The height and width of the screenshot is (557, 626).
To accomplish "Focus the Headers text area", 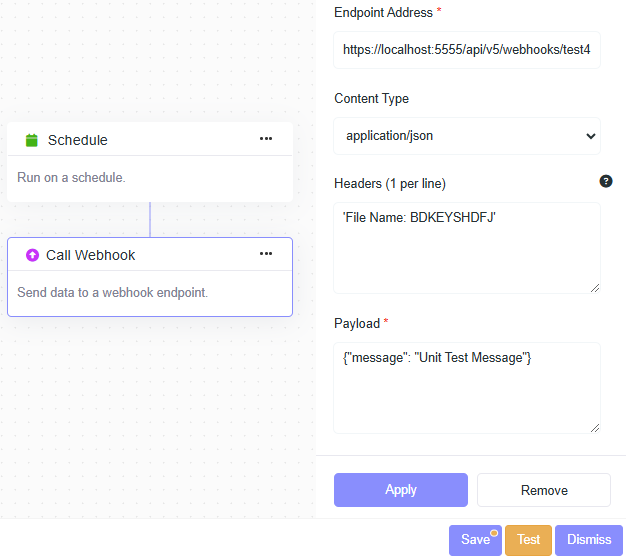I will [467, 248].
